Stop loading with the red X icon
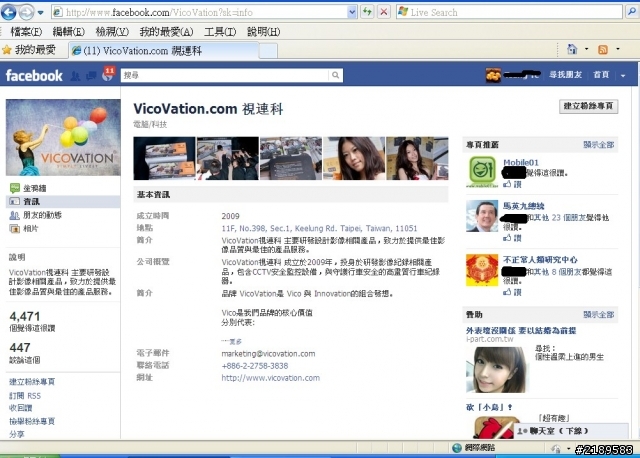This screenshot has height=458, width=640. pyautogui.click(x=384, y=12)
